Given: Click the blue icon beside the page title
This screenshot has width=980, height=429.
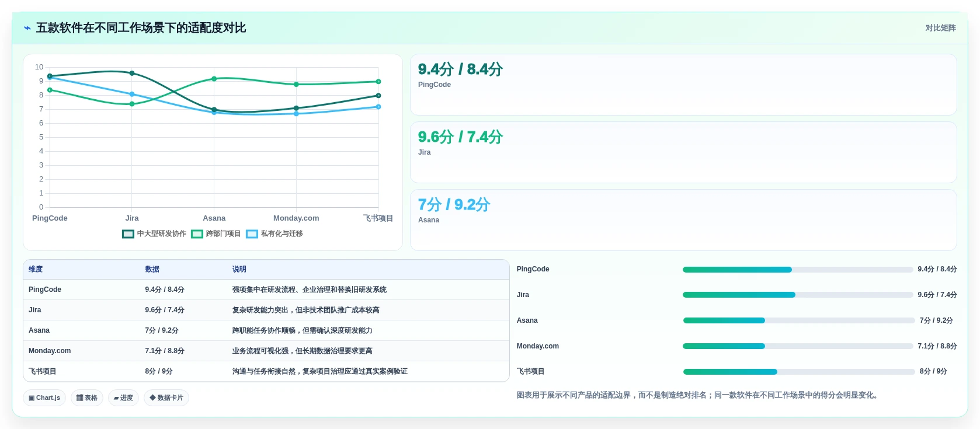Looking at the screenshot, I should coord(27,28).
